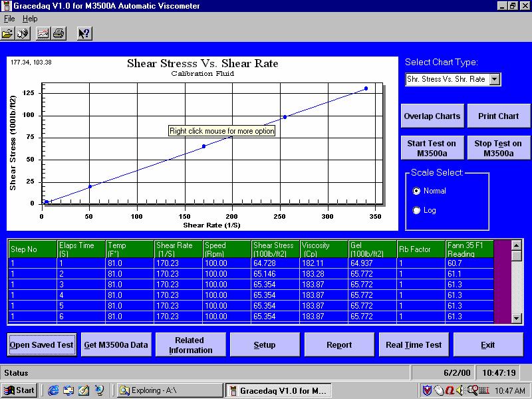This screenshot has width=532, height=399.
Task: Click the Rb Factor column header
Action: tap(421, 249)
